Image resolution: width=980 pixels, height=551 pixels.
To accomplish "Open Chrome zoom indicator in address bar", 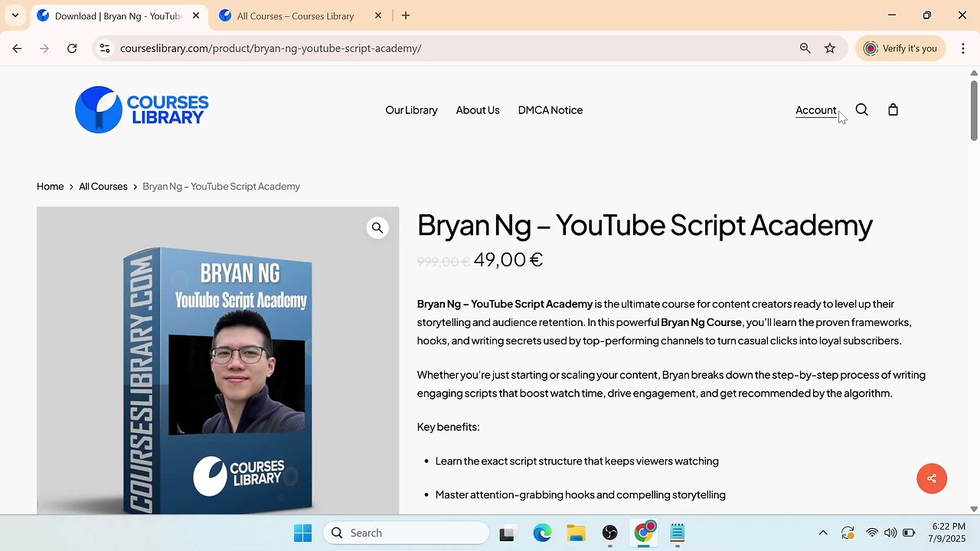I will pyautogui.click(x=805, y=48).
